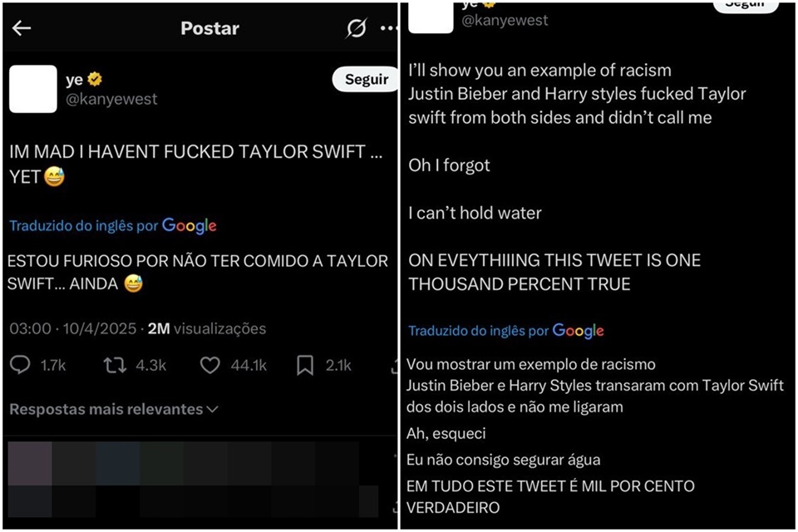The height and width of the screenshot is (532, 798).
Task: Open the slashed-circle Grok icon beside Postar
Action: coord(356,28)
